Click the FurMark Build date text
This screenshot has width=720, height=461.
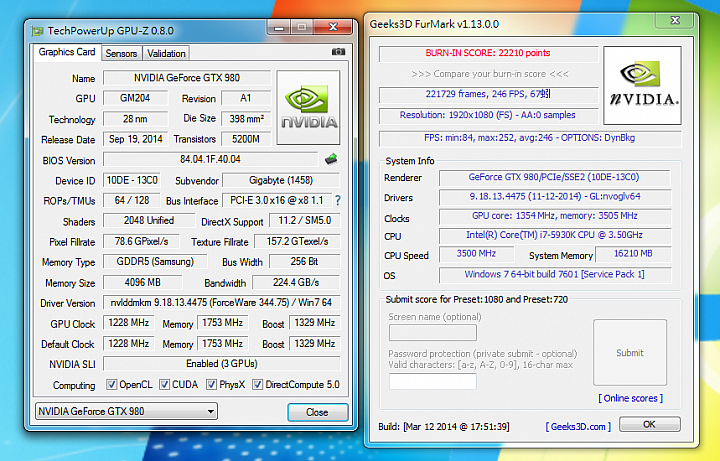point(444,427)
